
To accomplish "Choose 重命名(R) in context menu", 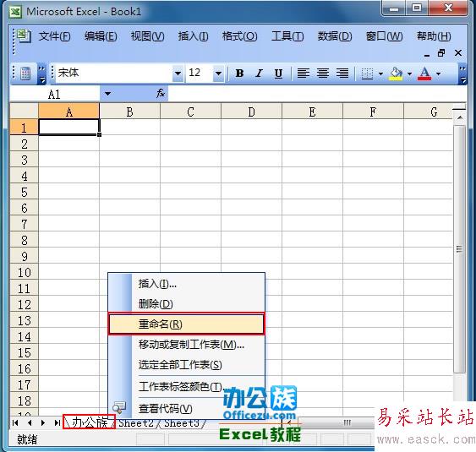I will [x=186, y=324].
